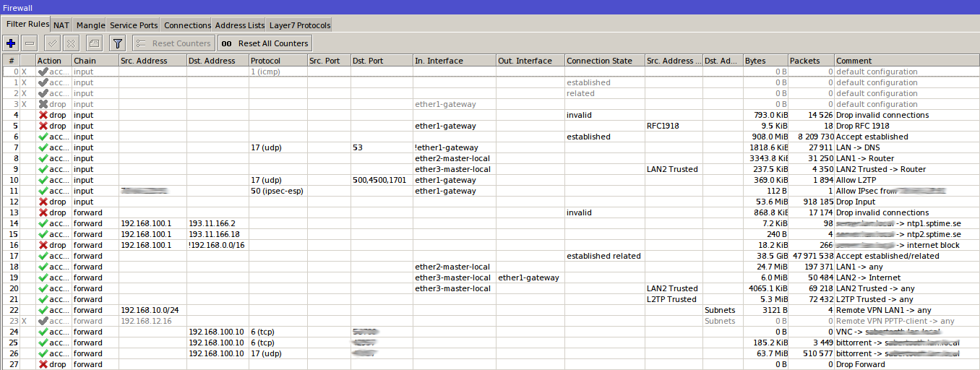Click accept icon of 'Remote VPN LAN1 -> any' rule
Image resolution: width=980 pixels, height=370 pixels.
(x=43, y=310)
